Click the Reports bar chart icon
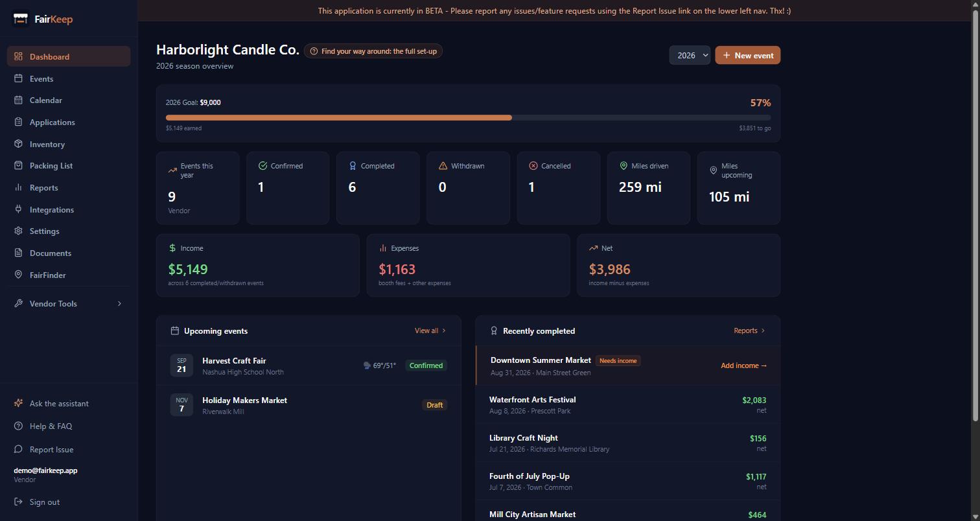Image resolution: width=980 pixels, height=521 pixels. 18,187
